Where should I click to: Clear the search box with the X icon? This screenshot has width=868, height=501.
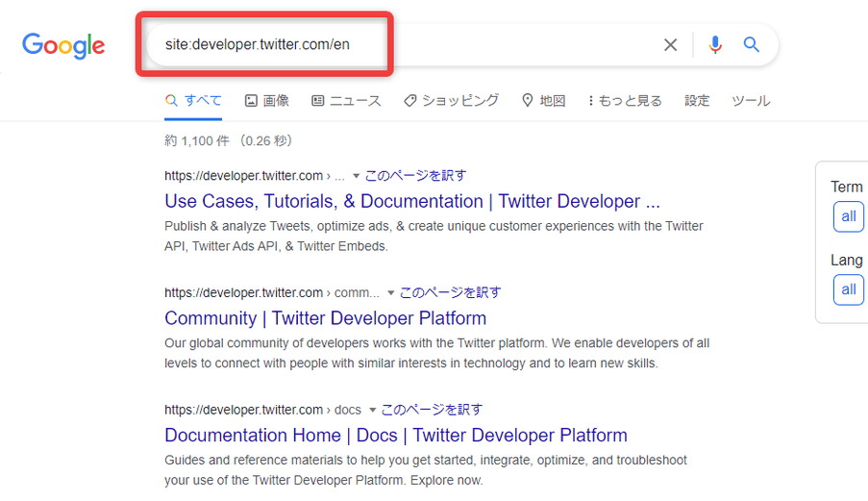point(670,45)
